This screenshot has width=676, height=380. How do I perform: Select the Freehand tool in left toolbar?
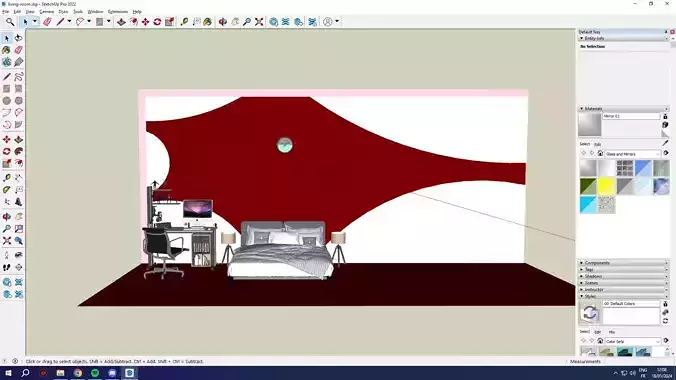(x=19, y=77)
